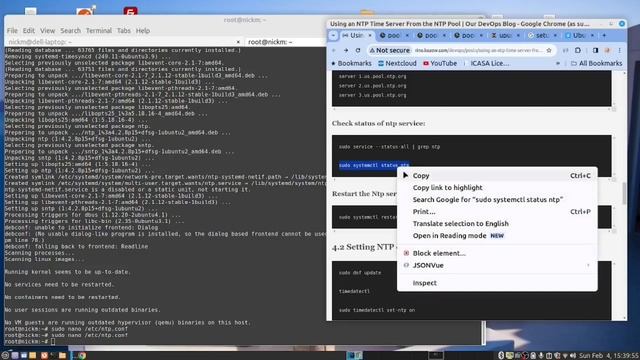The height and width of the screenshot is (360, 640).
Task: Open the terminal Help menu
Action: pos(143,31)
